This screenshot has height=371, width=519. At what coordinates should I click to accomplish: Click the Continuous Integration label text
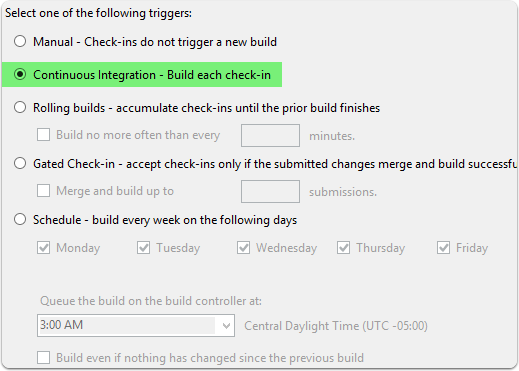tap(152, 75)
